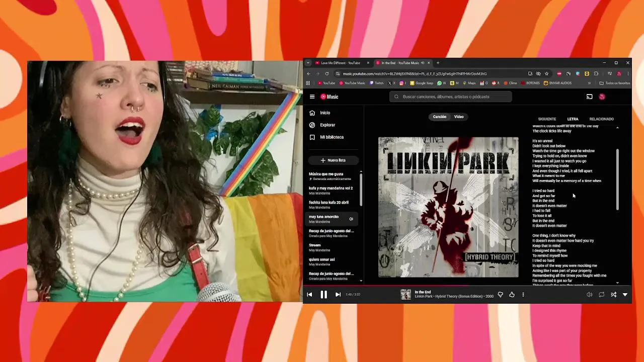Image resolution: width=644 pixels, height=362 pixels.
Task: Click the playlist sidebar scrollbar
Action: 361,190
